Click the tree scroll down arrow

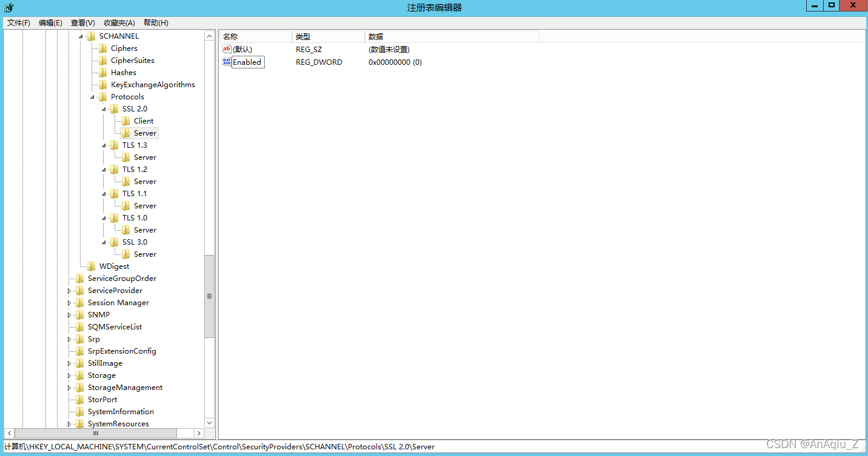pyautogui.click(x=210, y=423)
